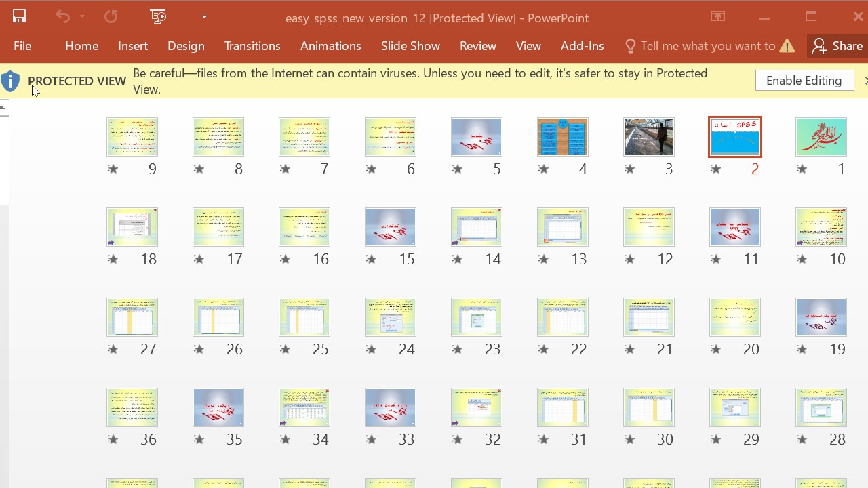Open the View tab
This screenshot has height=488, width=868.
528,46
